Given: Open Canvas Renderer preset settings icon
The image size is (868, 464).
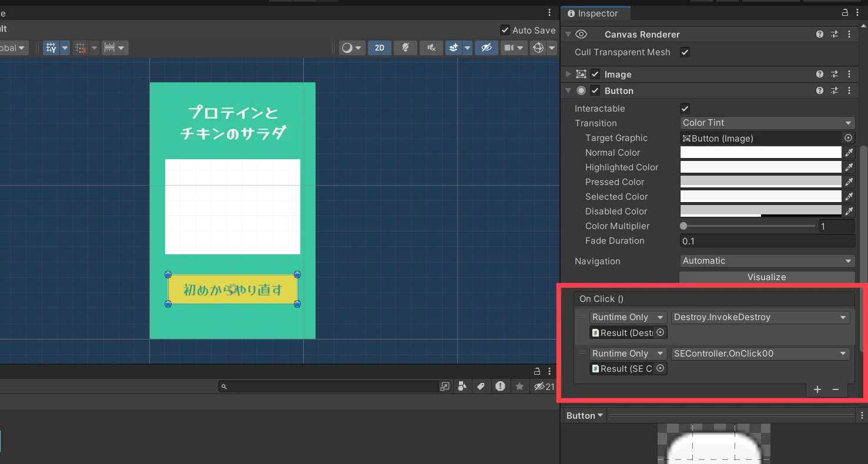Looking at the screenshot, I should tap(835, 35).
